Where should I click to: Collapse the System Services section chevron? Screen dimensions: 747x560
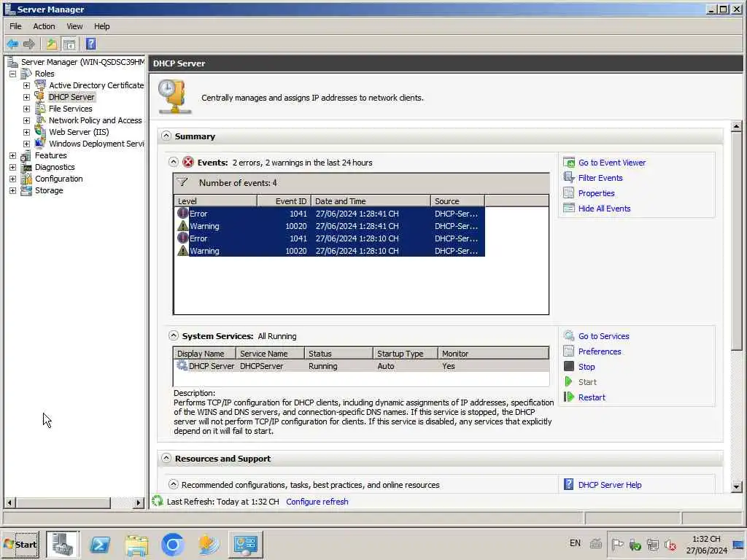click(174, 335)
